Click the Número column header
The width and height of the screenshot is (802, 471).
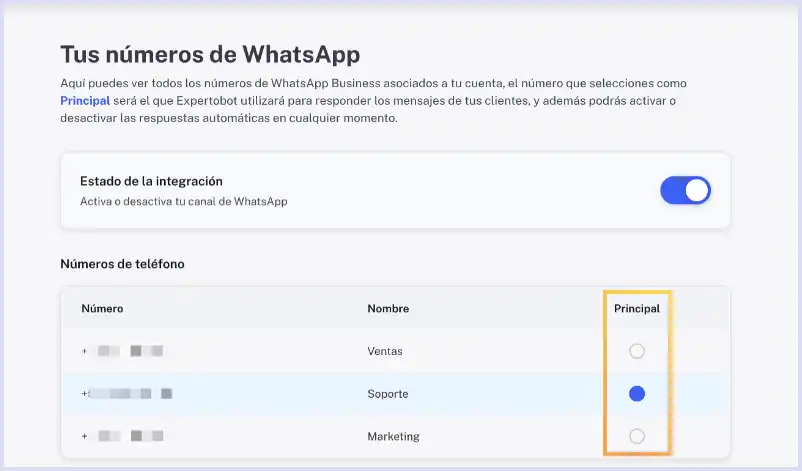coord(102,308)
